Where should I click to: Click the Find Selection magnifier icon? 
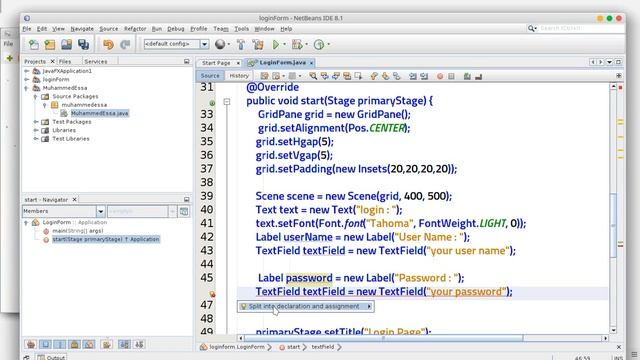point(313,76)
